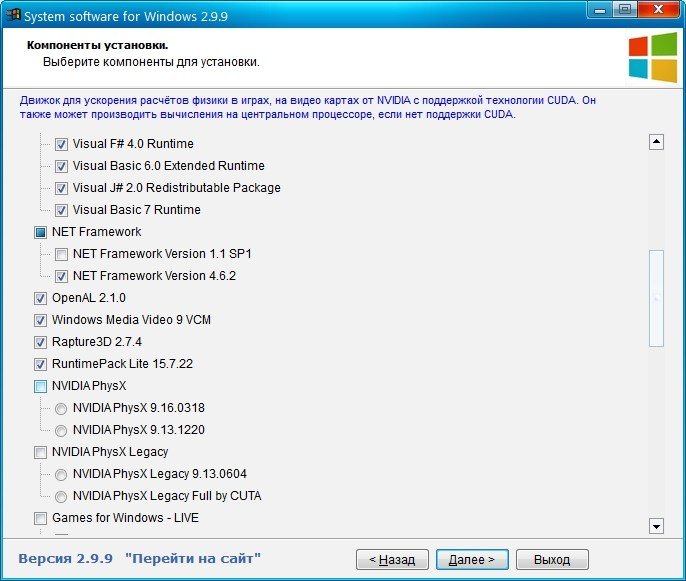Uncheck Visual Basic 6.0 Extended Runtime
The width and height of the screenshot is (686, 581).
pyautogui.click(x=61, y=166)
